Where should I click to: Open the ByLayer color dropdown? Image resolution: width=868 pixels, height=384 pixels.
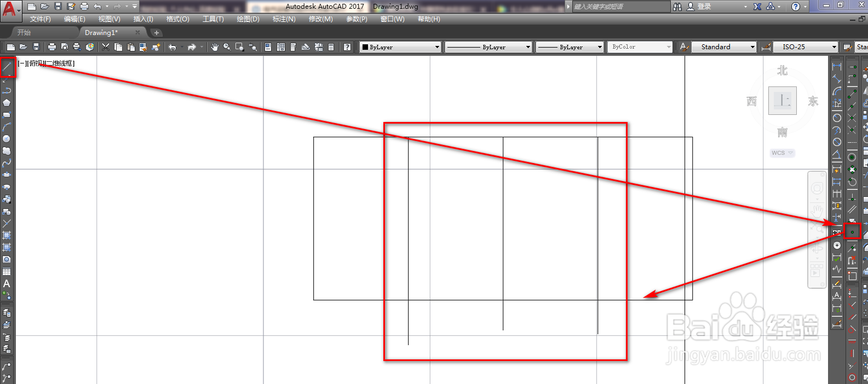400,47
